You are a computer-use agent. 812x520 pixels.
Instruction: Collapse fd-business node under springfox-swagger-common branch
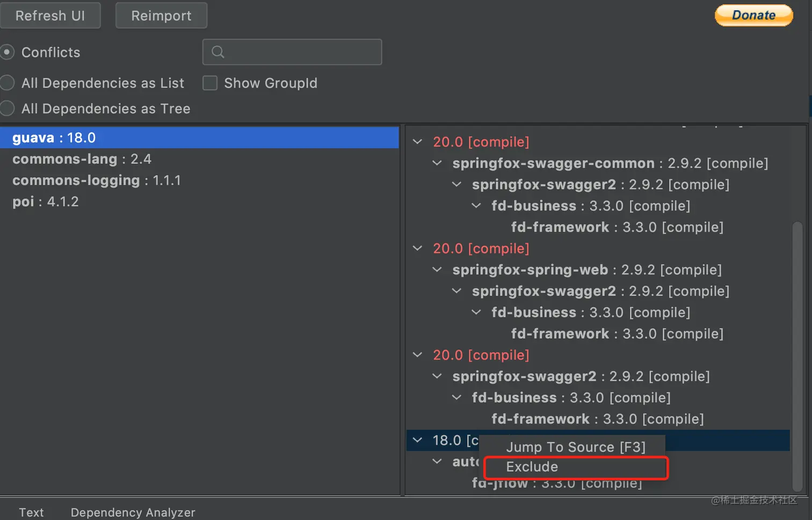[x=476, y=206]
